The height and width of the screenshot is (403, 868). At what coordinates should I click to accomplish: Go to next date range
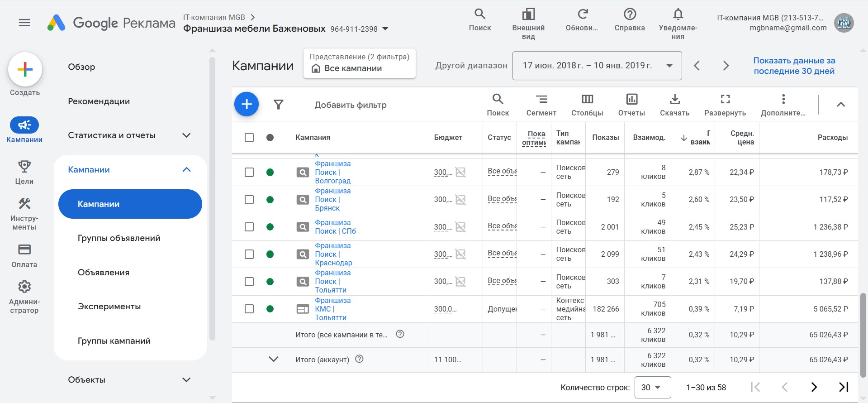(726, 66)
